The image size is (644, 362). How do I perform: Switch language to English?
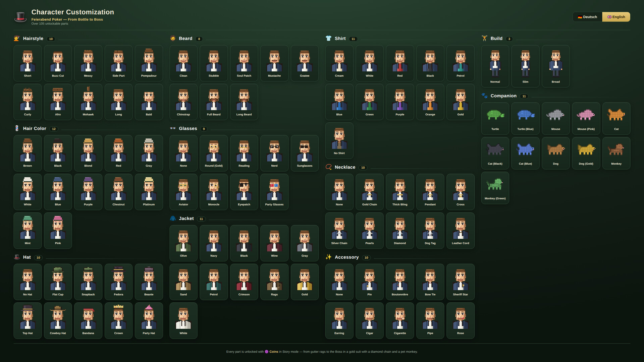coord(616,17)
